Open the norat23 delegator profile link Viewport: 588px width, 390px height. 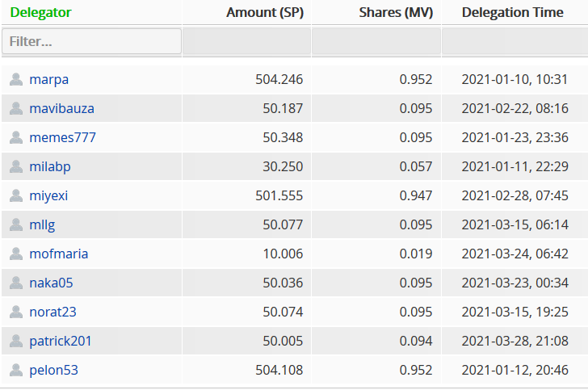[x=52, y=312]
